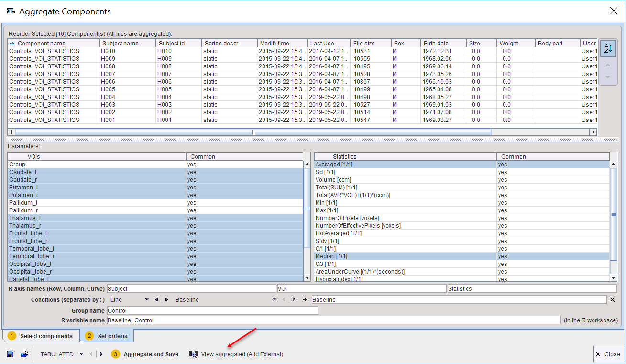Click the open folder icon

pyautogui.click(x=24, y=354)
